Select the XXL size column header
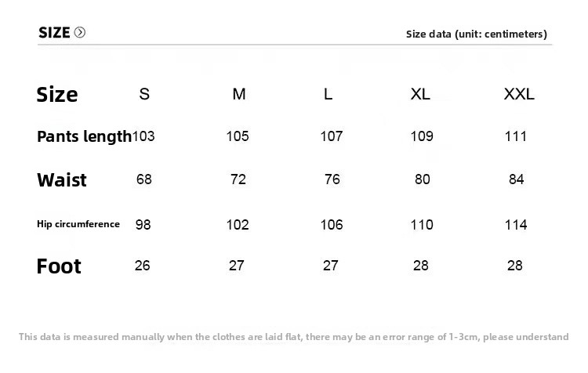This screenshot has height=373, width=588. [x=519, y=94]
